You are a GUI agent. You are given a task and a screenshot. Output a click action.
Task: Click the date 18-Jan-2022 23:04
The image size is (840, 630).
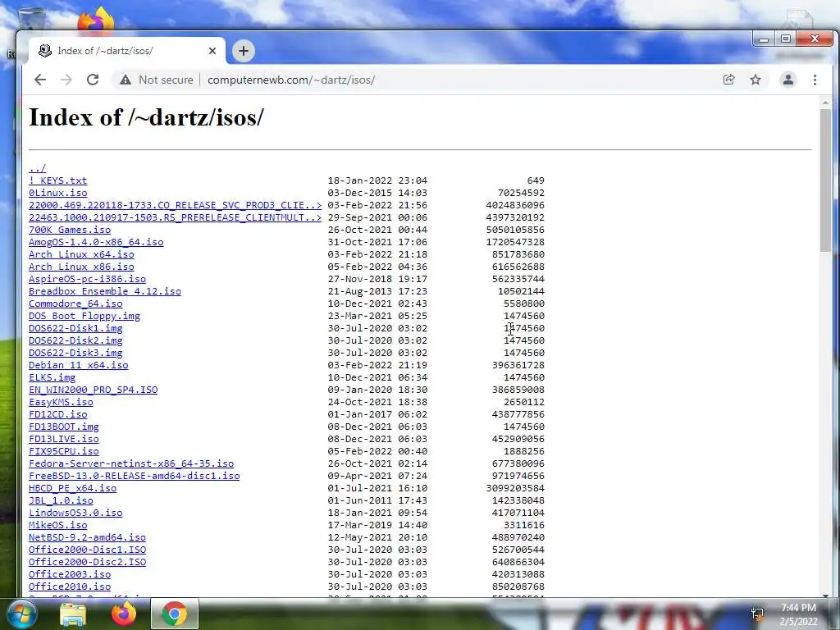pos(377,180)
